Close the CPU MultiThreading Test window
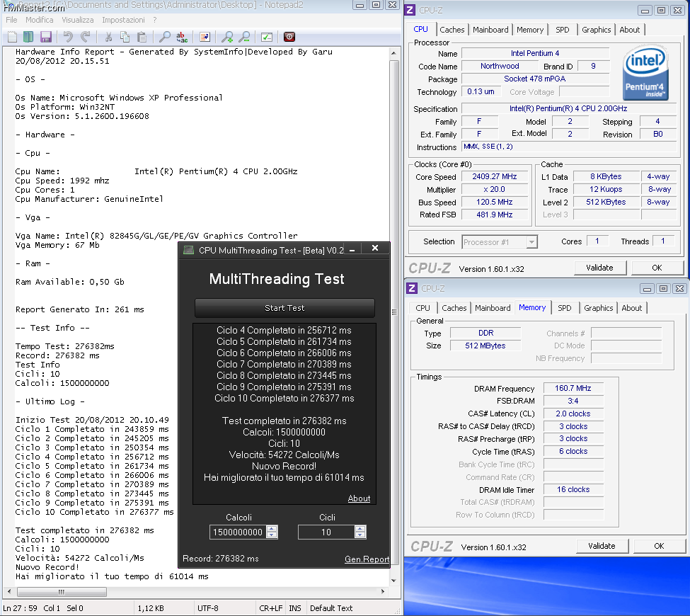This screenshot has height=616, width=690. (375, 249)
